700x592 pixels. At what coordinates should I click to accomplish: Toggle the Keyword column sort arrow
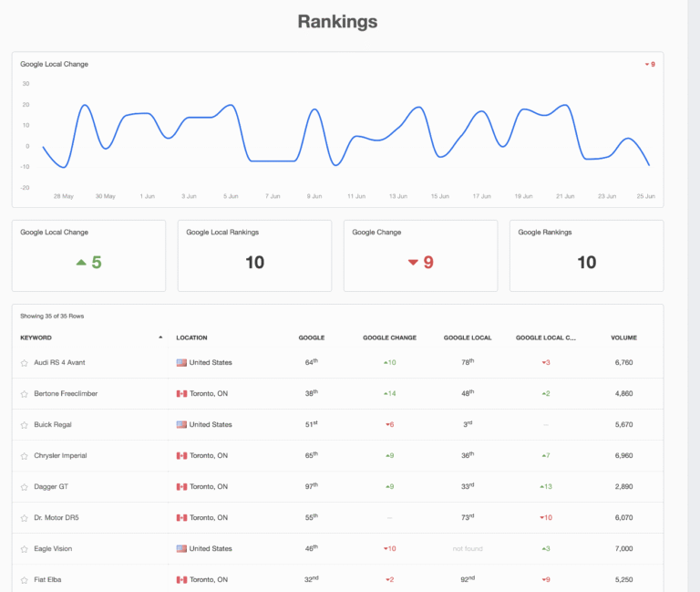click(x=160, y=338)
